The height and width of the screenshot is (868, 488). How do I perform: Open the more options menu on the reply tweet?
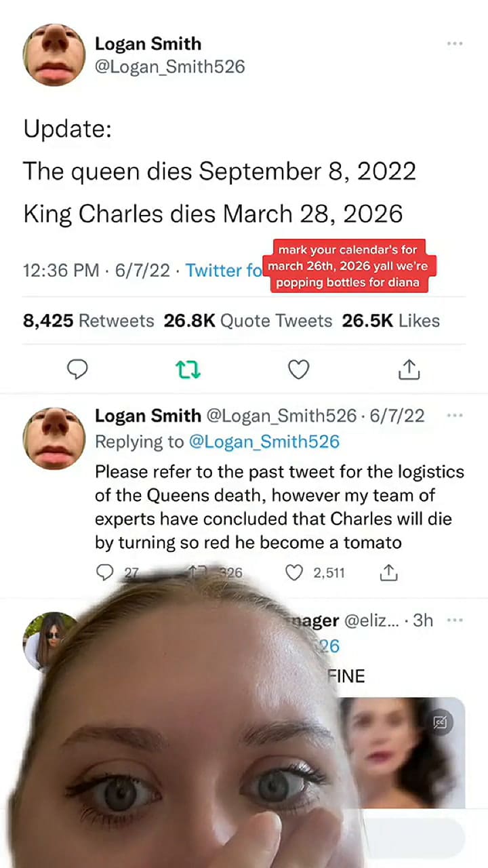point(455,415)
